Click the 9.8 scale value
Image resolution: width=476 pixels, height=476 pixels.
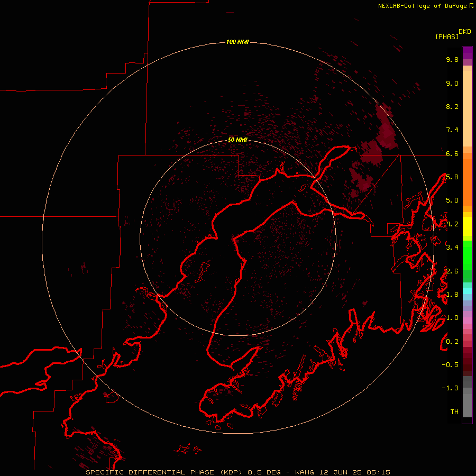(452, 59)
